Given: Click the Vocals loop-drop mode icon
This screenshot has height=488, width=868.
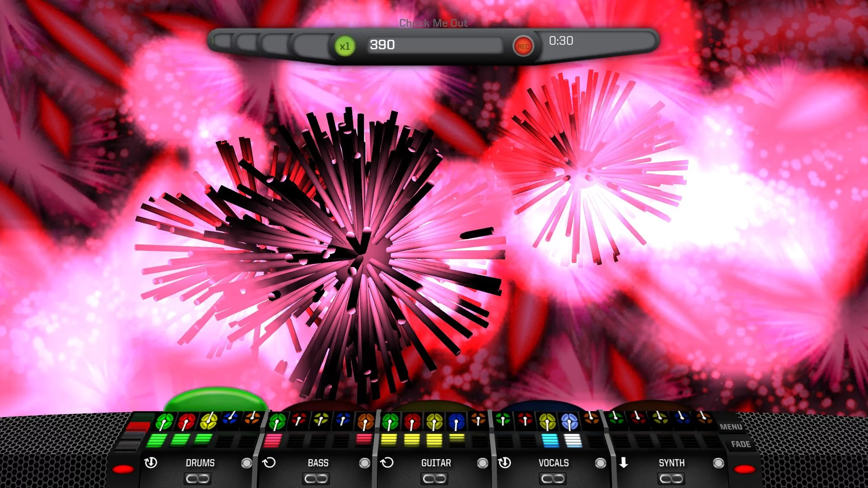Looking at the screenshot, I should coord(505,463).
